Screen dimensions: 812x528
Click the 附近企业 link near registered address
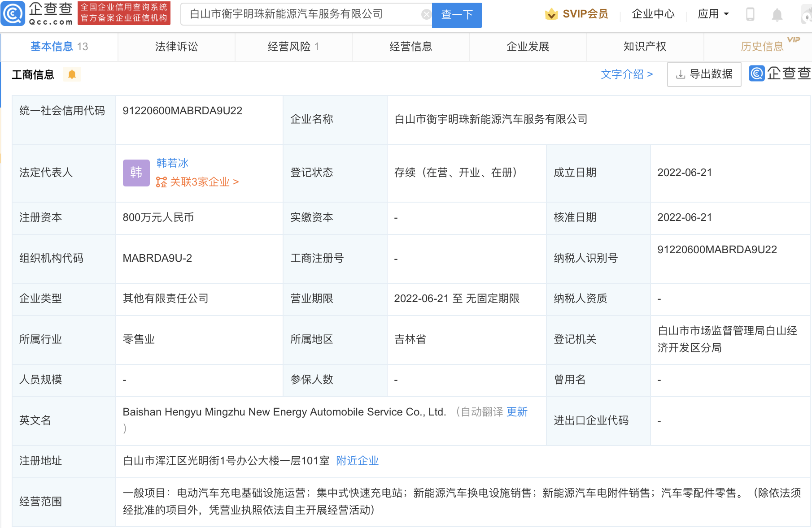click(357, 461)
